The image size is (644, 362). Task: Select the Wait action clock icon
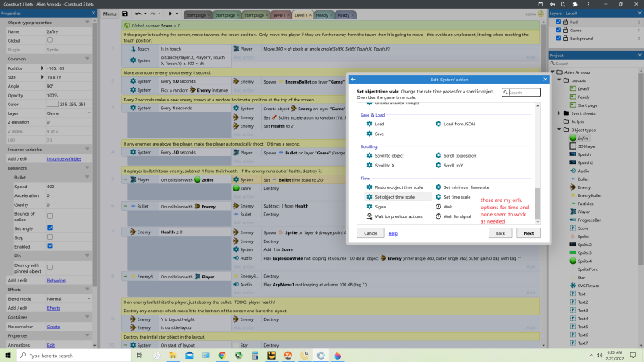click(438, 207)
